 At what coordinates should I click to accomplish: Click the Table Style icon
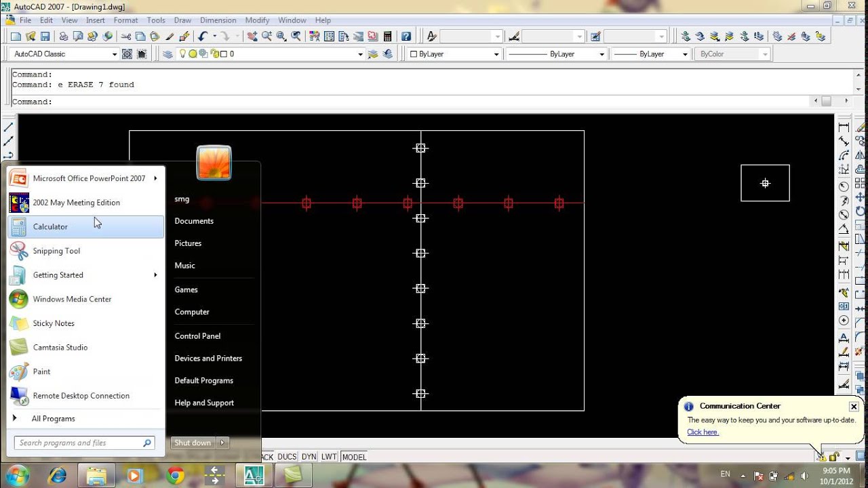[x=595, y=37]
